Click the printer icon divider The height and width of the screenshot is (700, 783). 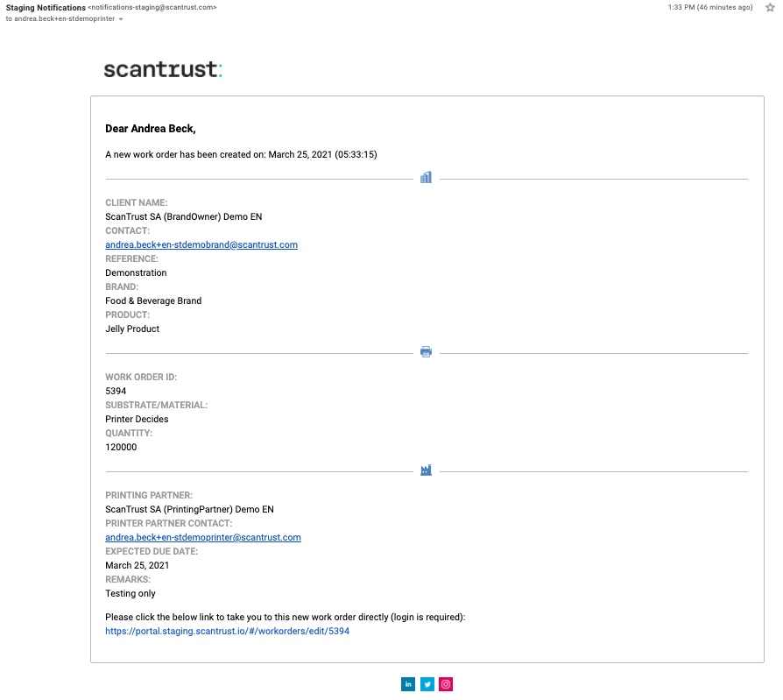(426, 352)
